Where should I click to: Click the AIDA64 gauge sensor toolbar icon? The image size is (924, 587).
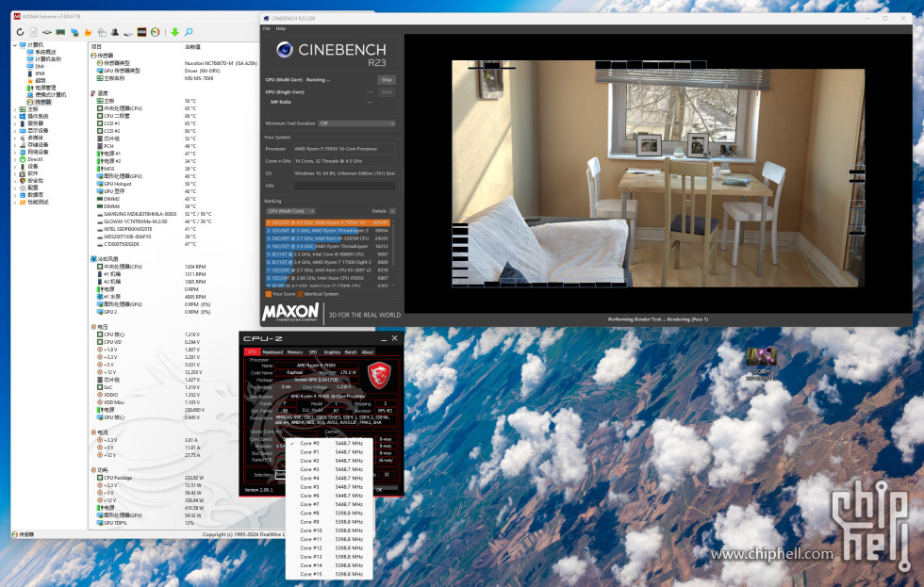pos(155,32)
